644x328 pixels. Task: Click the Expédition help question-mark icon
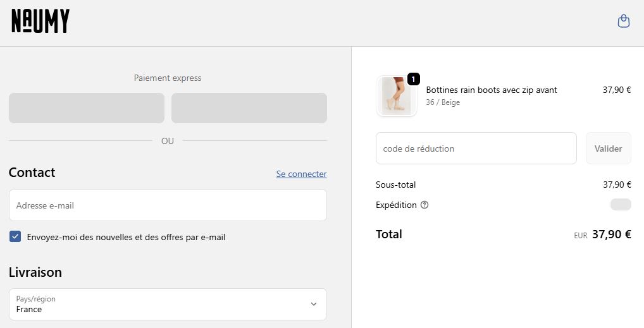pyautogui.click(x=424, y=205)
